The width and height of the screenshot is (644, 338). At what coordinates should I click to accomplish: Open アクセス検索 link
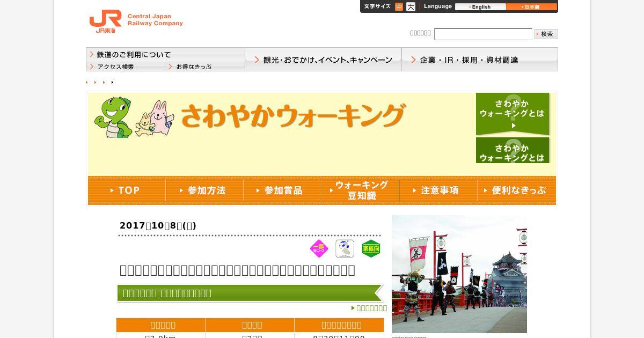point(126,67)
